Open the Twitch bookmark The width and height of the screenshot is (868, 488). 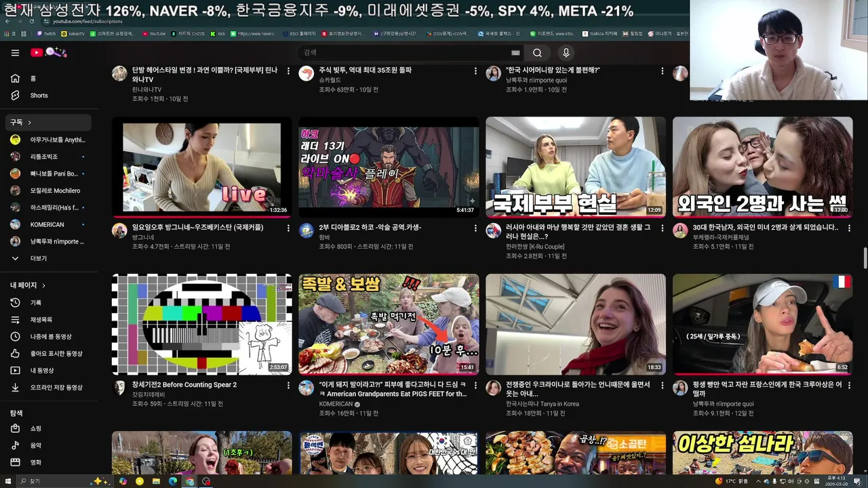[x=46, y=33]
